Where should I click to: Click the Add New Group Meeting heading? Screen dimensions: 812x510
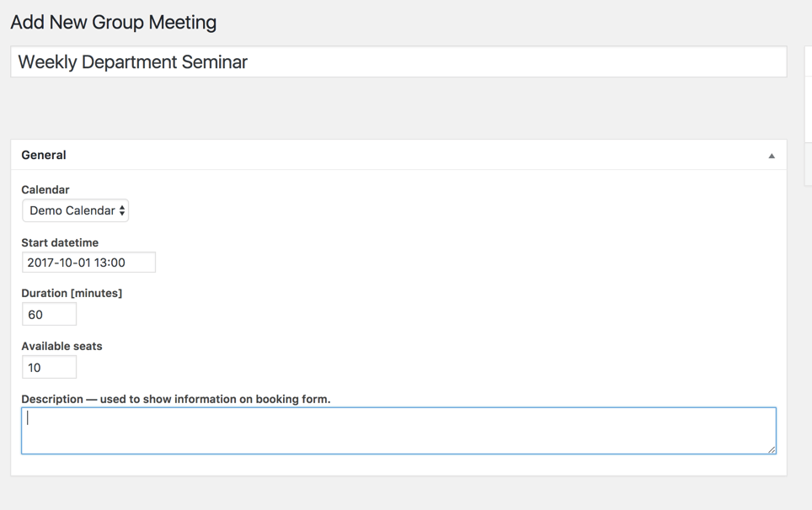coord(114,23)
